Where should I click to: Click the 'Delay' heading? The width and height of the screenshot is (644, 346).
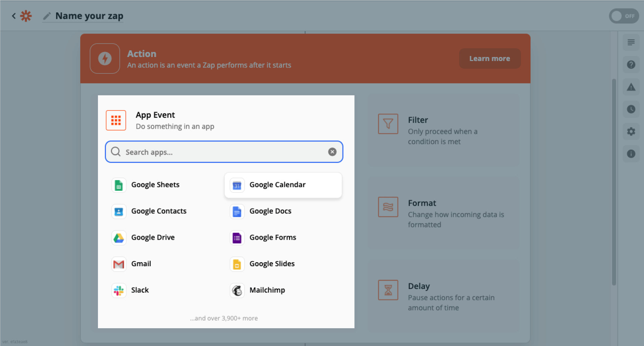[419, 286]
